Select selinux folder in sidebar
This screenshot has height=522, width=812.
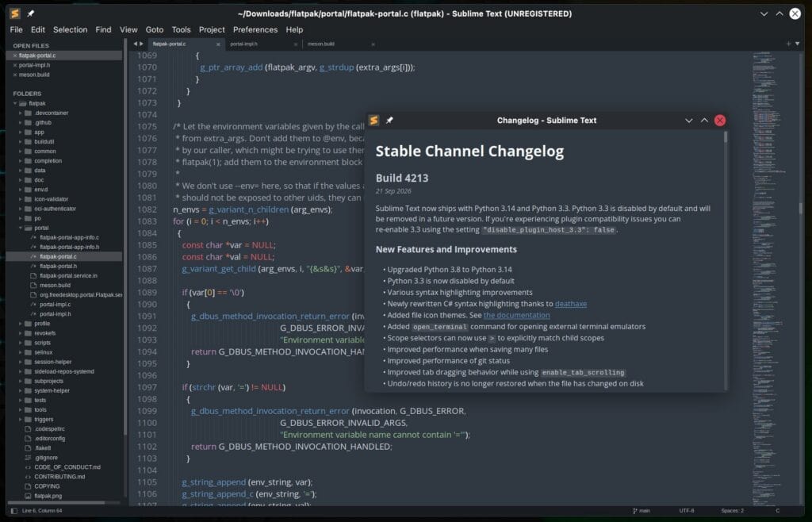(44, 352)
